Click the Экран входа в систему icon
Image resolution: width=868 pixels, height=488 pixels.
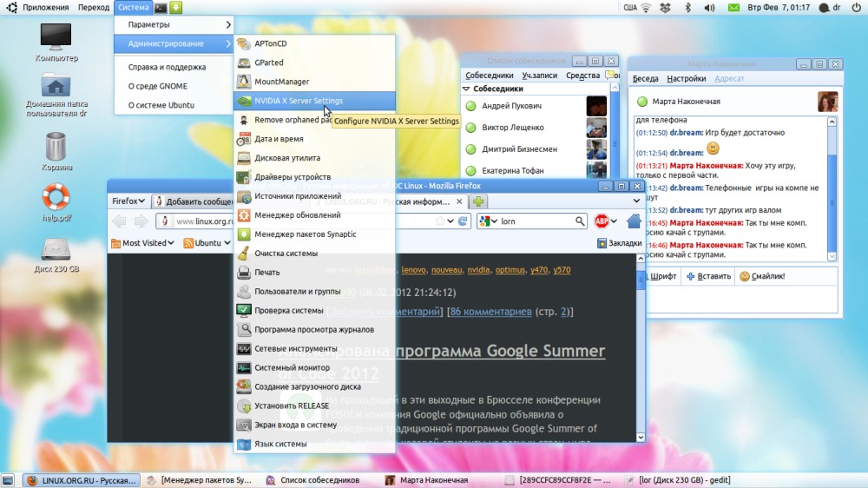tap(244, 425)
